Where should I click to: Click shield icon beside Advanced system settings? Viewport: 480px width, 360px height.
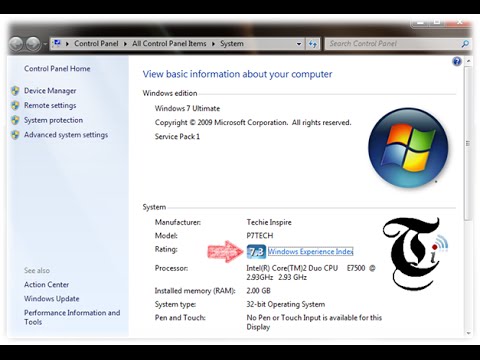coord(15,135)
